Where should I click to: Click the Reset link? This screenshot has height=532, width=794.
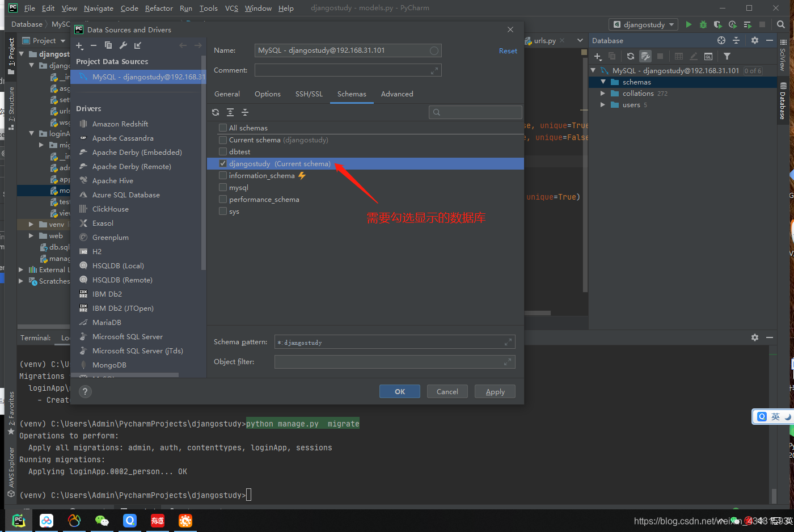click(508, 51)
